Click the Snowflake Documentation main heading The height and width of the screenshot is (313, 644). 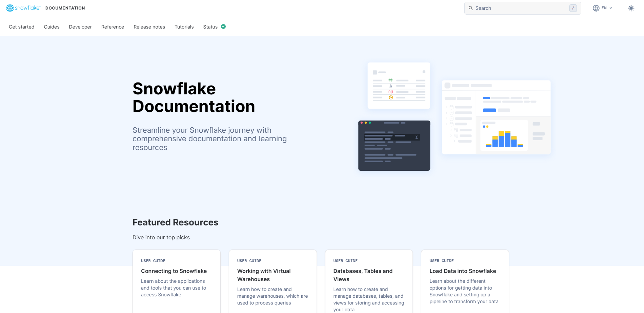coord(194,97)
